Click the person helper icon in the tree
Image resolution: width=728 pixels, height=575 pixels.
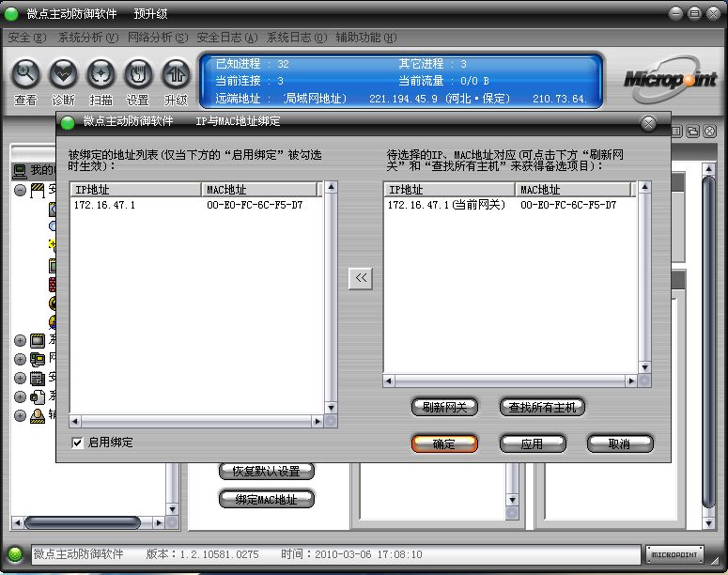(38, 415)
